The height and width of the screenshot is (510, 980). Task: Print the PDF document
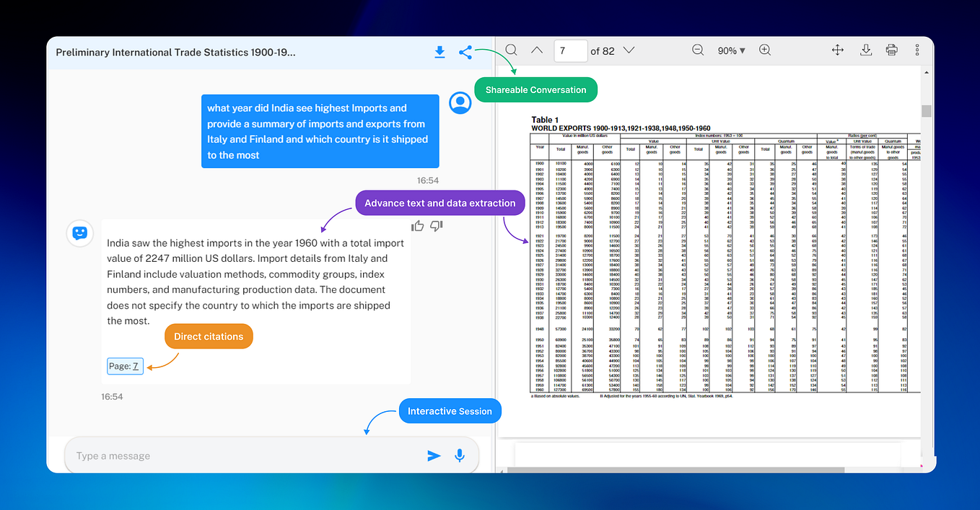click(891, 50)
